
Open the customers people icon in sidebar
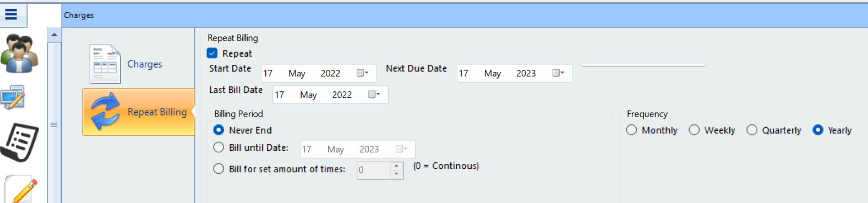pos(20,54)
